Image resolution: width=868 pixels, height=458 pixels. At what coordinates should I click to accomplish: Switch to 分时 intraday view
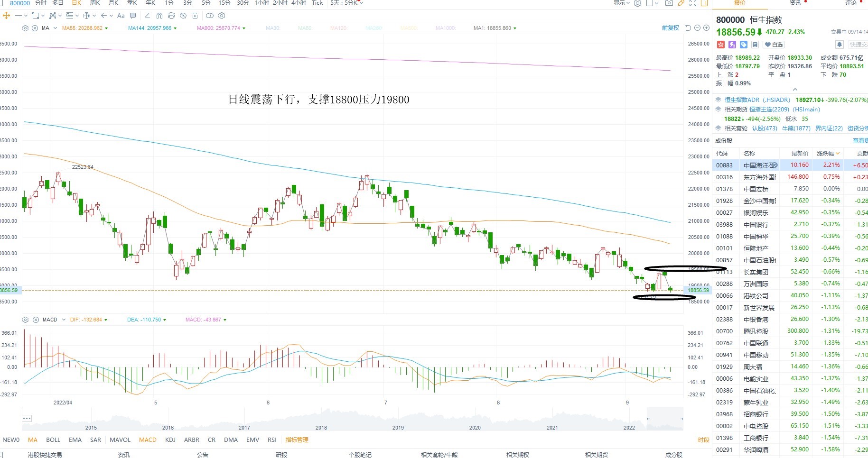click(x=41, y=3)
